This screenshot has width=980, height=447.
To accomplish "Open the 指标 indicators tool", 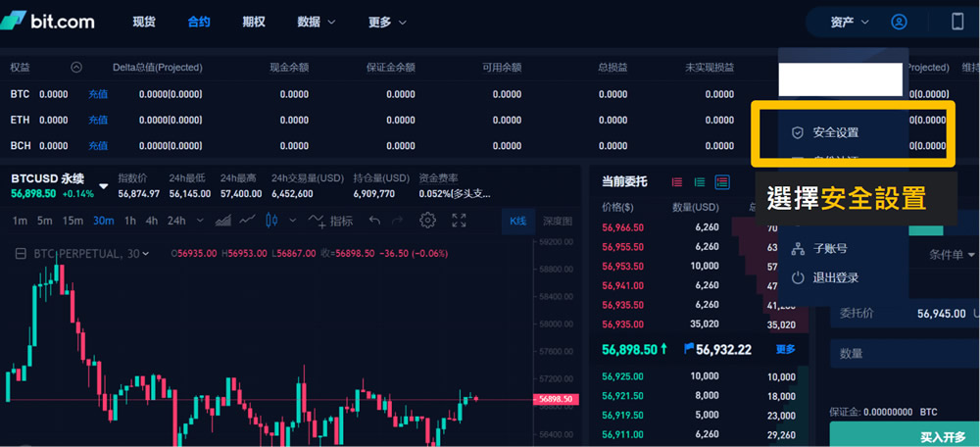I will pos(331,221).
